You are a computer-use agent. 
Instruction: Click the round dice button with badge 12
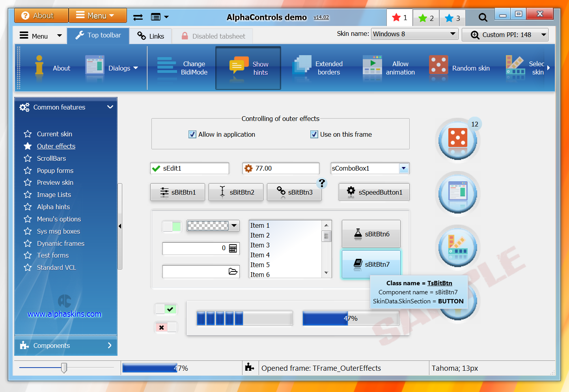tap(458, 140)
